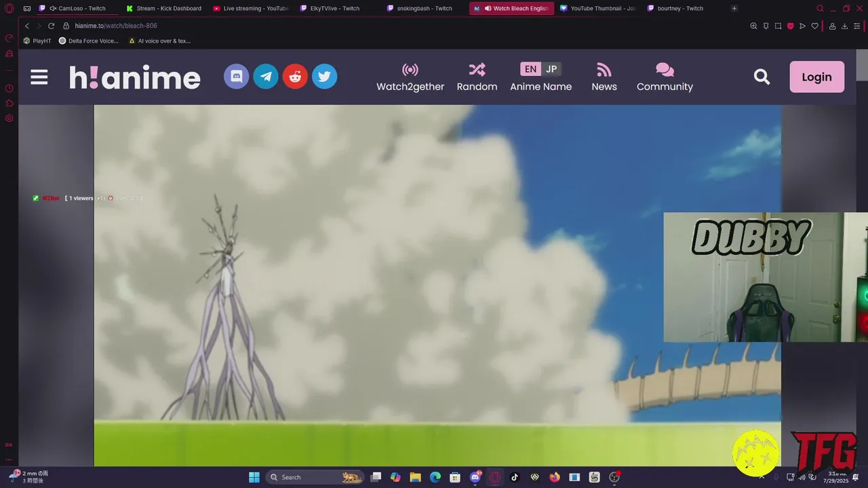Open the Opera tab search icon
This screenshot has height=488, width=868.
(820, 8)
